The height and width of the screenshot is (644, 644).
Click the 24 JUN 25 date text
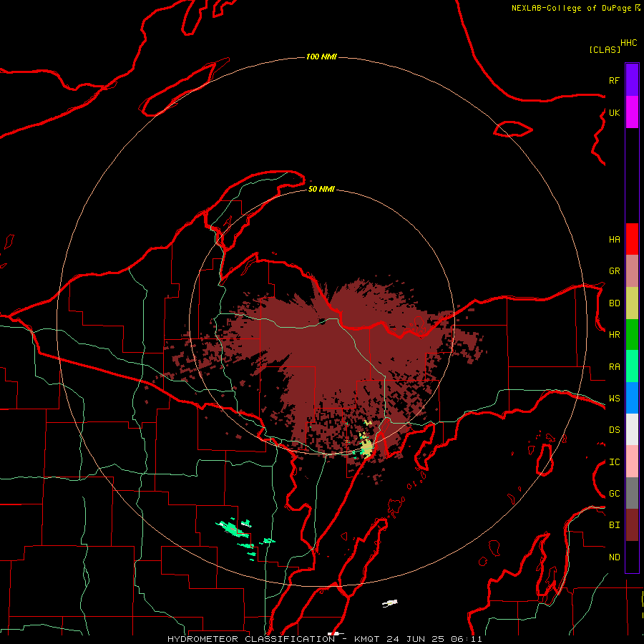click(415, 639)
